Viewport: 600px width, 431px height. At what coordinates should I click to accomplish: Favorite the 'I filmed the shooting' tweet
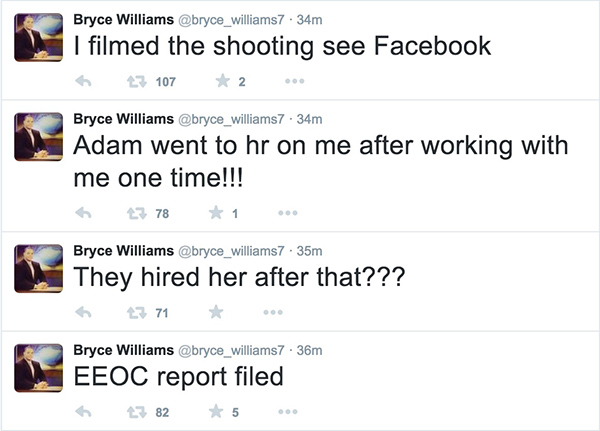(x=223, y=81)
